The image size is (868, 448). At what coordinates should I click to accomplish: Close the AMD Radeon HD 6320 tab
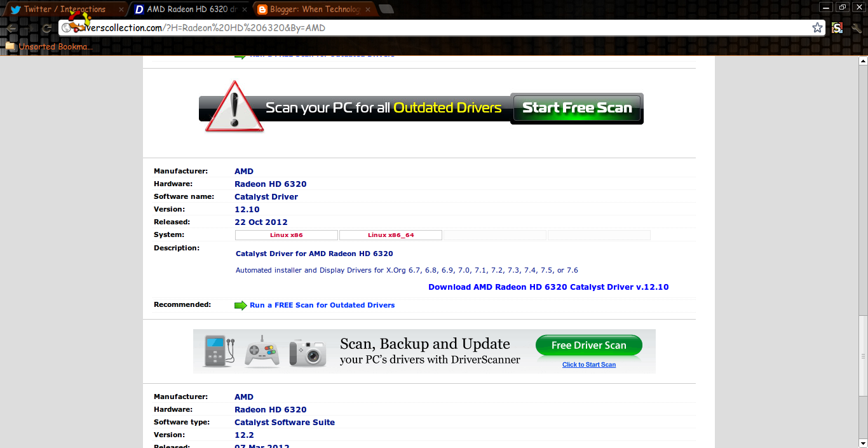tap(245, 10)
